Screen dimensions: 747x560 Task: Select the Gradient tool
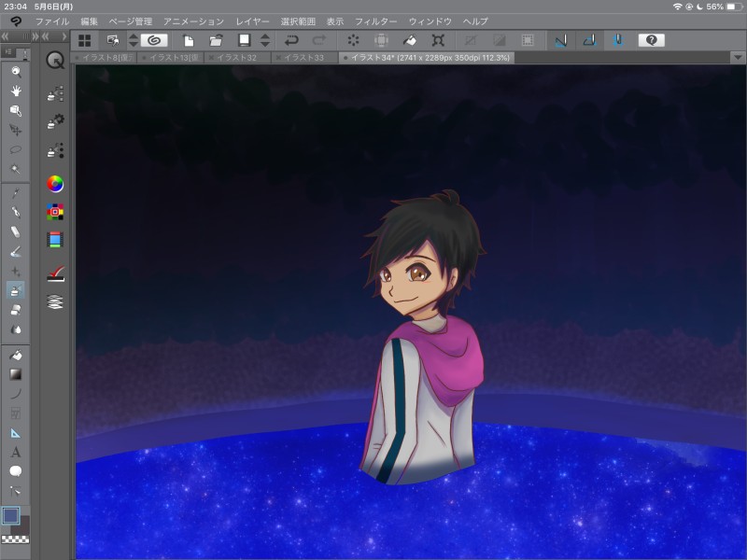click(x=16, y=374)
